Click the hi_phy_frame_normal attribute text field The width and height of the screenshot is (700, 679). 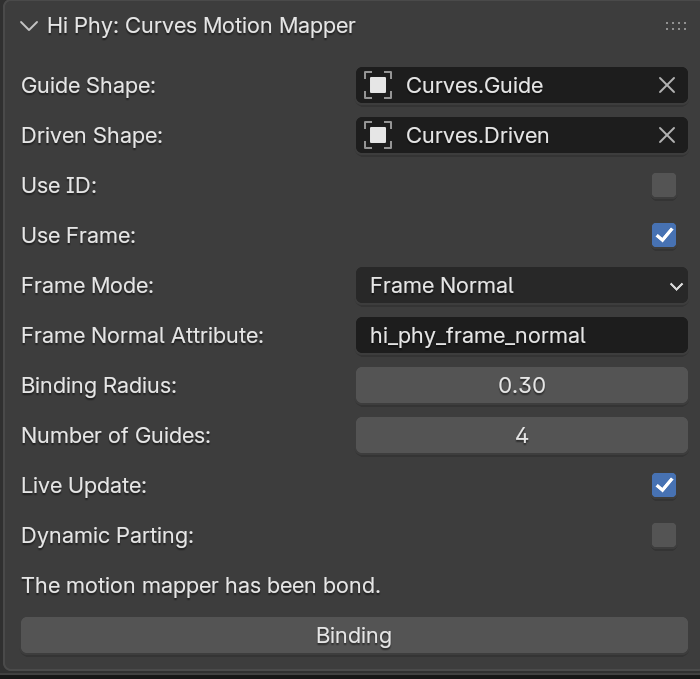click(x=521, y=335)
